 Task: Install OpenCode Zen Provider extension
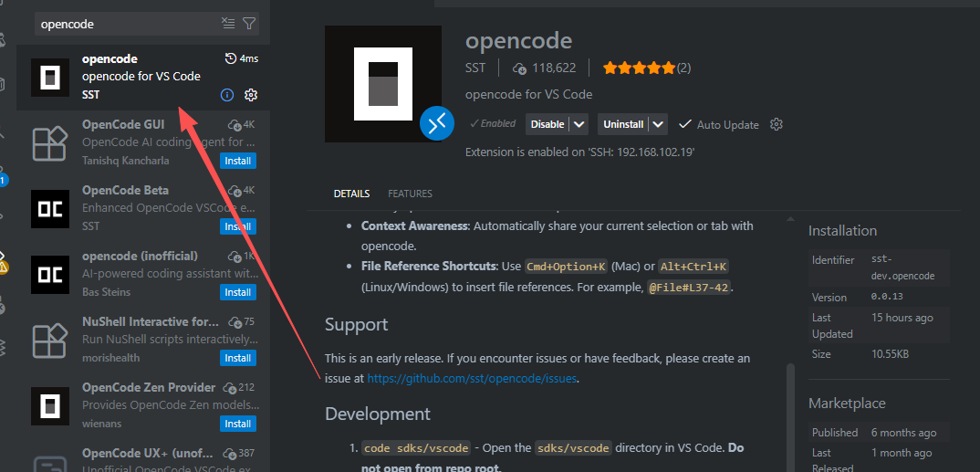pos(238,424)
